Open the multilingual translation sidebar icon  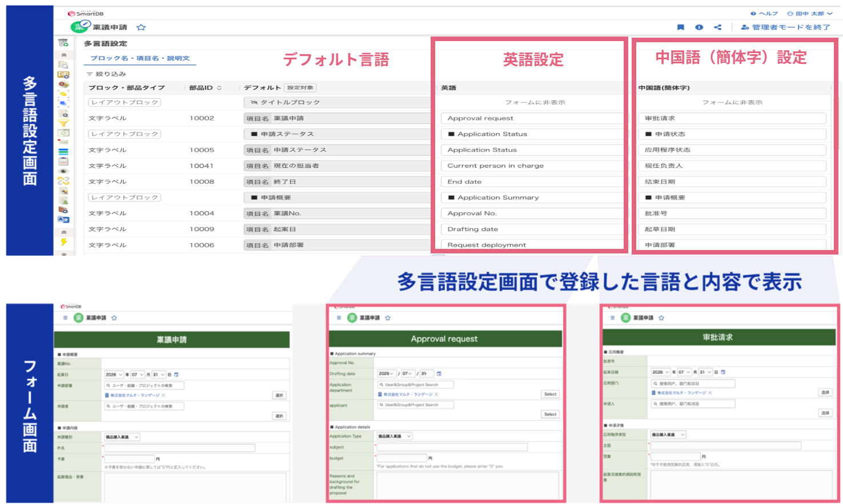coord(63,219)
